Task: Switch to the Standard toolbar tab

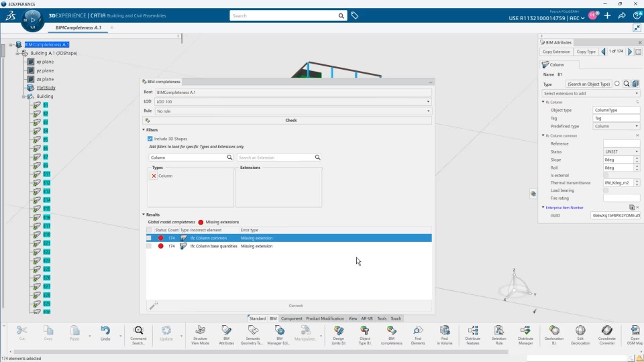Action: [258, 318]
